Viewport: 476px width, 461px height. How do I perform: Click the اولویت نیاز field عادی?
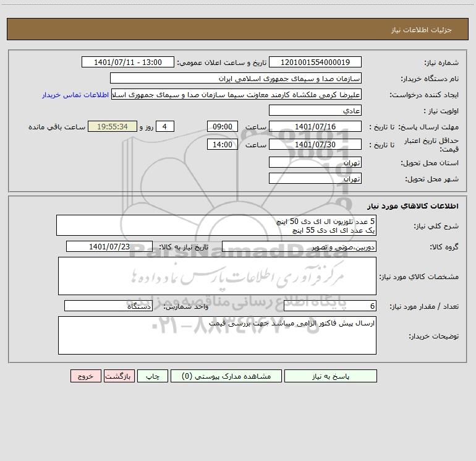315,111
